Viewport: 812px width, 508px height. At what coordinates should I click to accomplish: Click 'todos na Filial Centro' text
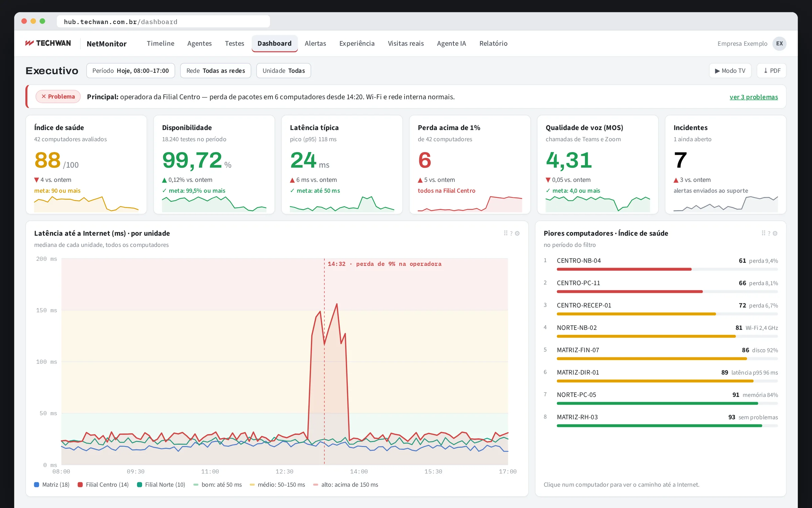[x=447, y=191]
